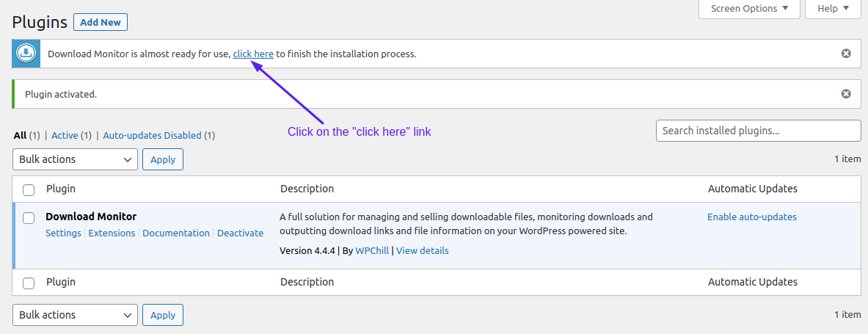Click the Download Monitor notice icon
Image resolution: width=868 pixels, height=334 pixels.
click(x=26, y=54)
